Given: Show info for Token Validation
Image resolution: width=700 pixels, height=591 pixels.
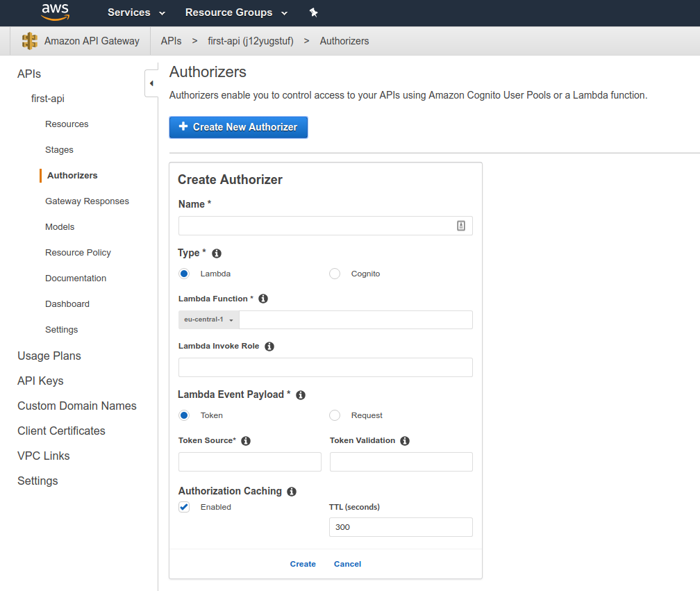Looking at the screenshot, I should 405,441.
